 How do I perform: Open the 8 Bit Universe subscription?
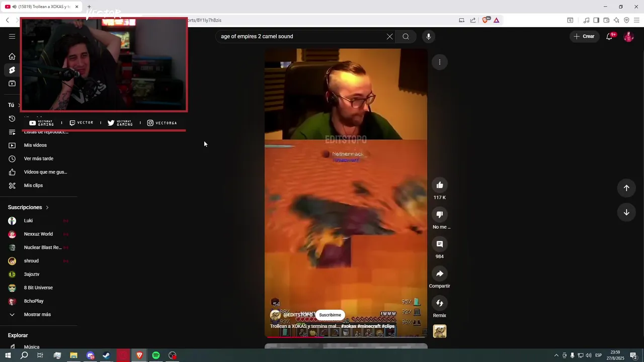pos(39,288)
